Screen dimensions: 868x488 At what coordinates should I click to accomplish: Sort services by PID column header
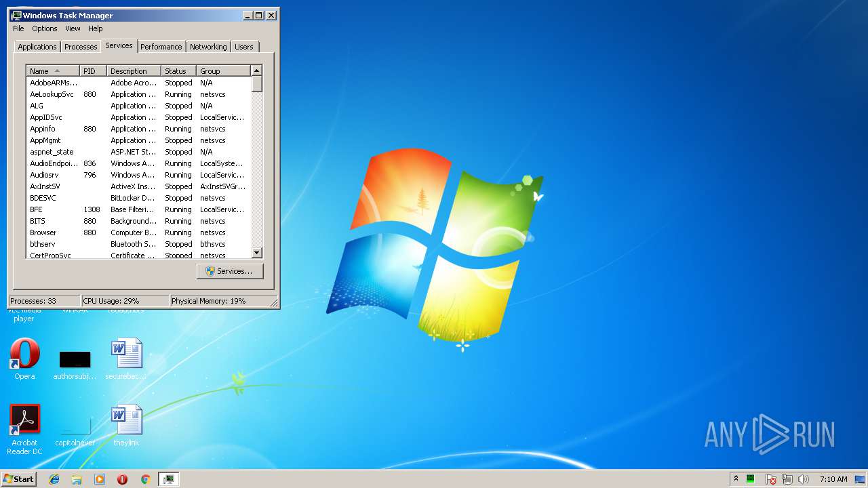pyautogui.click(x=94, y=71)
